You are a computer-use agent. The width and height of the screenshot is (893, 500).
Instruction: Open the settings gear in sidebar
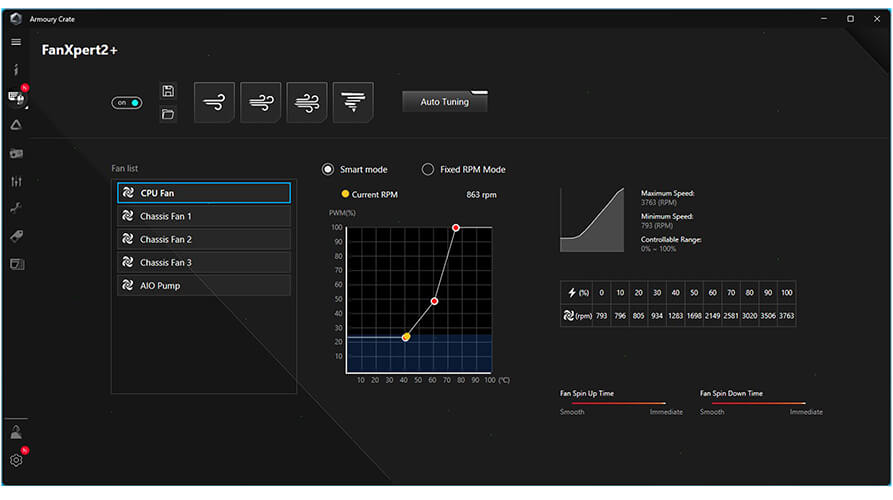tap(16, 460)
